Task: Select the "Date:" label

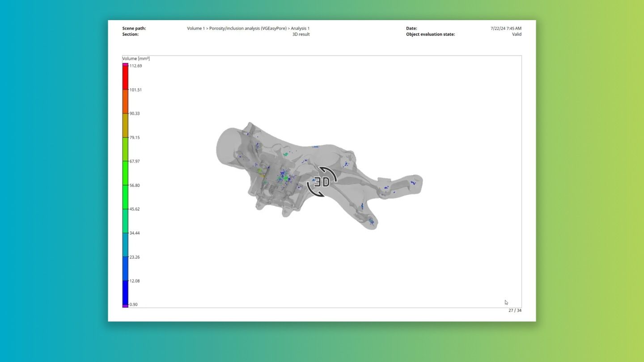Action: [x=411, y=28]
